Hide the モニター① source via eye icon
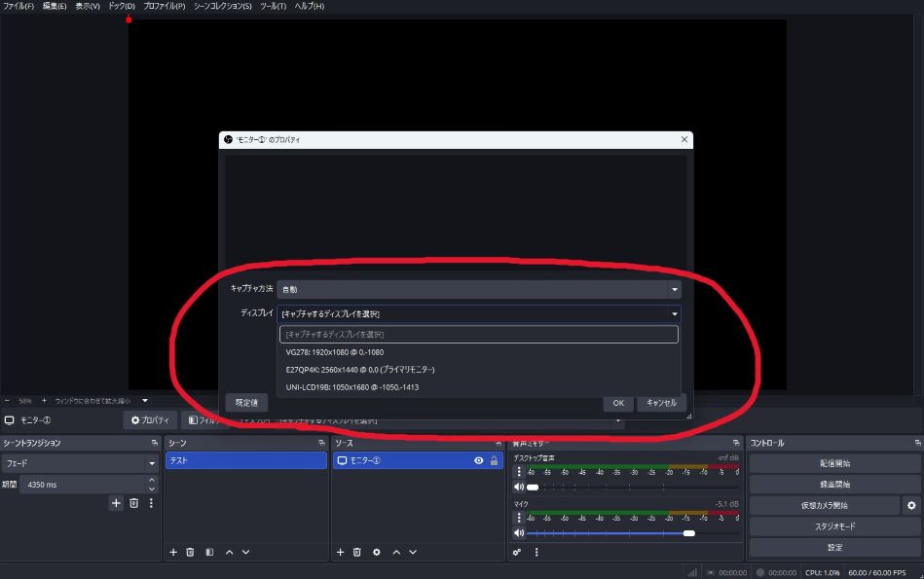 tap(478, 460)
